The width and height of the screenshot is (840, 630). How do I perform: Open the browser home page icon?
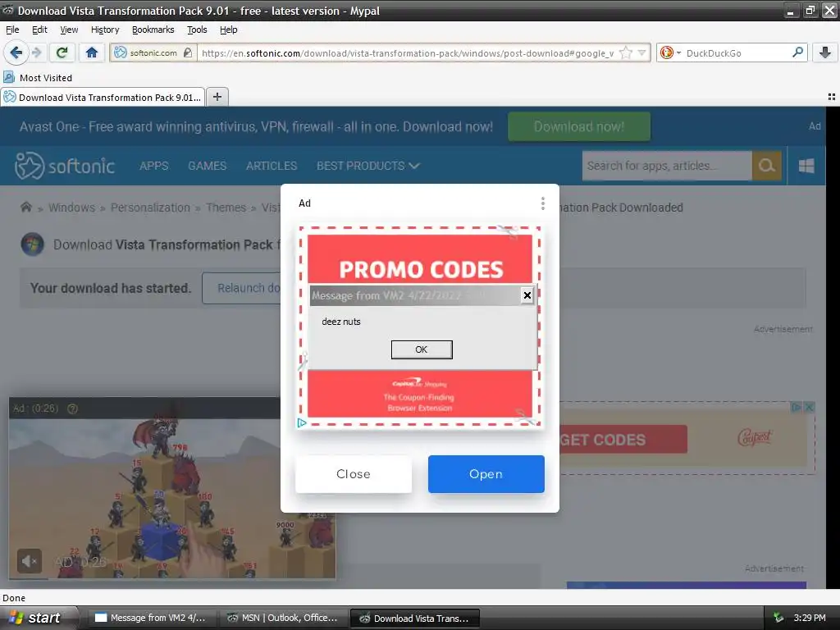(x=92, y=52)
